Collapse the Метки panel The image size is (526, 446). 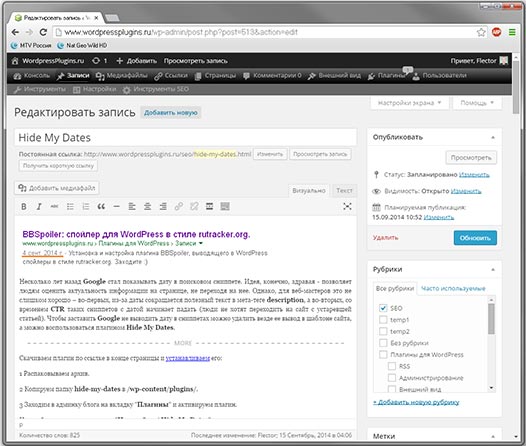pyautogui.click(x=493, y=436)
